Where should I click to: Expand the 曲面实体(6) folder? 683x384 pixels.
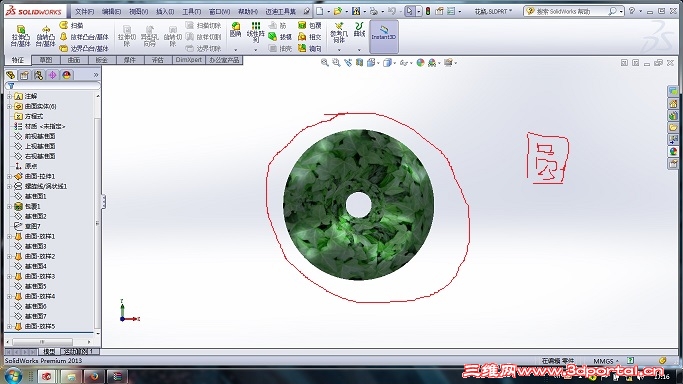click(x=9, y=106)
